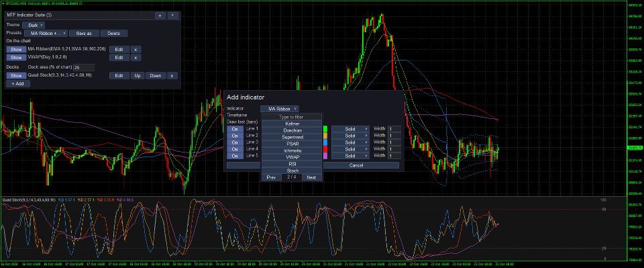Screen dimensions: 644x268
Task: Click the Line 3 Width input field
Action: pyautogui.click(x=394, y=142)
